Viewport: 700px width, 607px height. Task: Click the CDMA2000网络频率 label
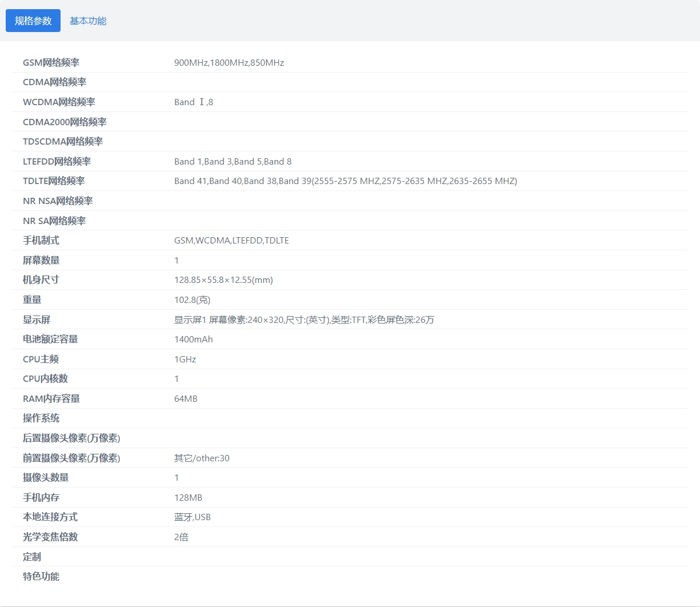click(x=65, y=122)
